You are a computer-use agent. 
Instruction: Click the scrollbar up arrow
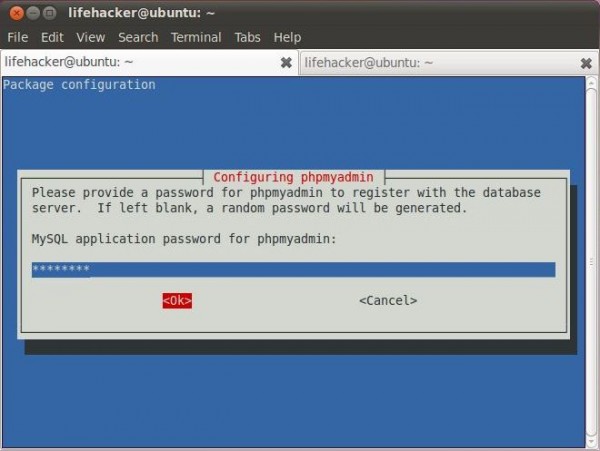(591, 82)
